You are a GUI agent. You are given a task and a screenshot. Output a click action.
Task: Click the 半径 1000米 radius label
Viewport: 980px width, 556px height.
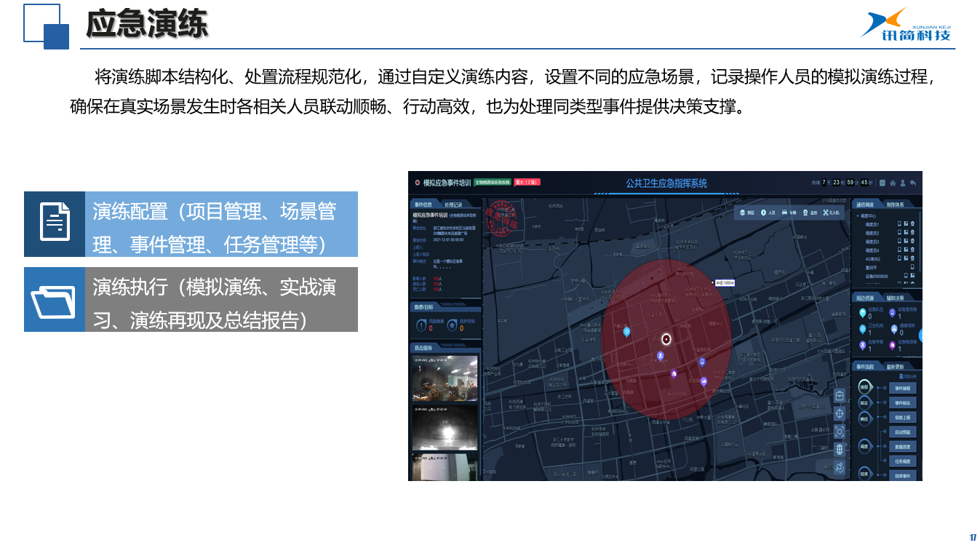point(725,282)
